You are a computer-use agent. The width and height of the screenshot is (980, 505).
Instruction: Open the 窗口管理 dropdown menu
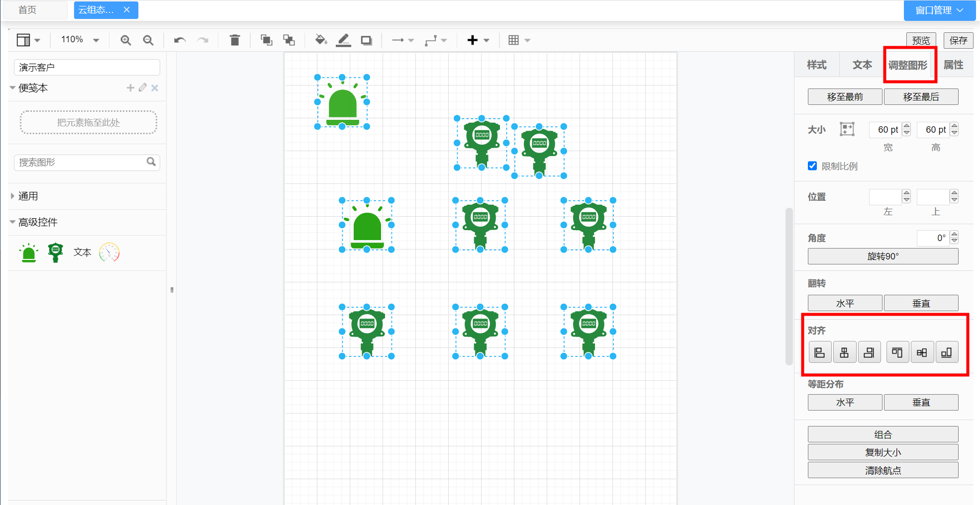point(939,10)
